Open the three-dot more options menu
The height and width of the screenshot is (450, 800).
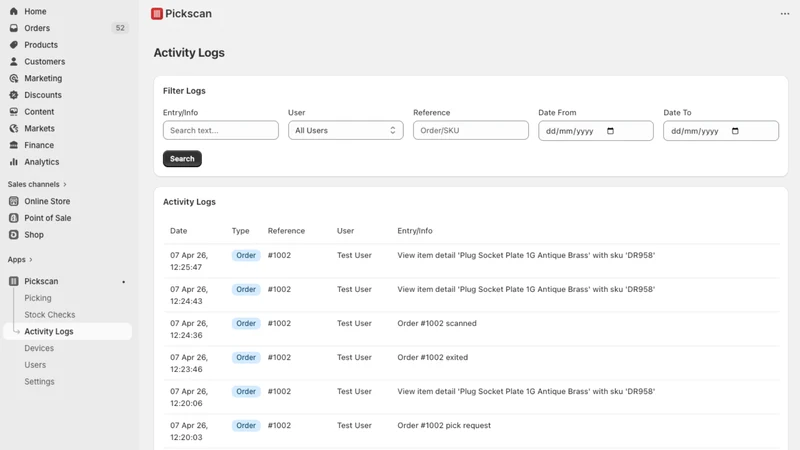tap(785, 14)
